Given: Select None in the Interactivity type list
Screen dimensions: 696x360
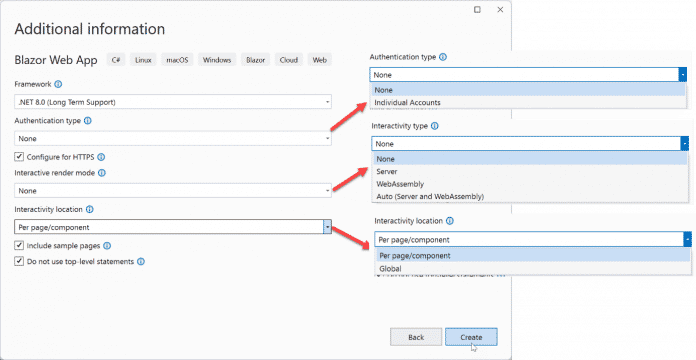Looking at the screenshot, I should [530, 159].
